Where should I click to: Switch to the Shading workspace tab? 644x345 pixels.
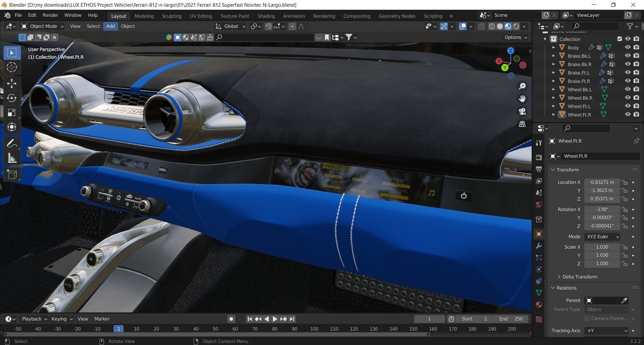pos(266,16)
